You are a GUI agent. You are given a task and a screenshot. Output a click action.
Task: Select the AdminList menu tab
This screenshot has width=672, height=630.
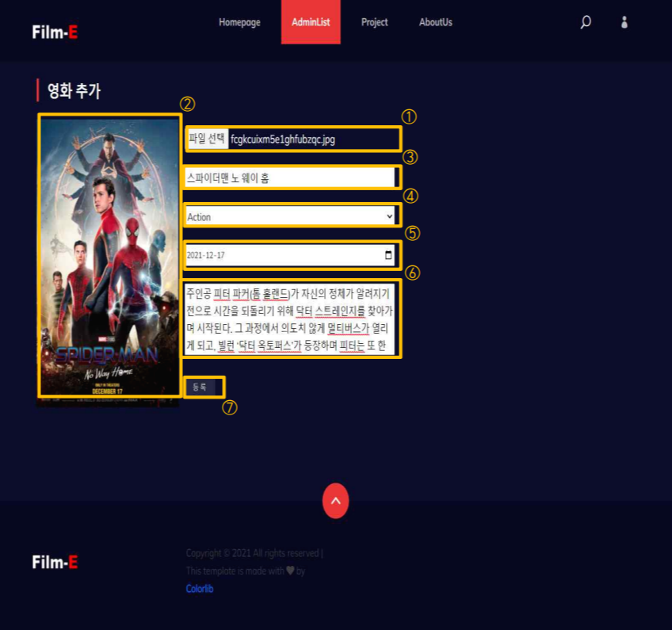(311, 22)
